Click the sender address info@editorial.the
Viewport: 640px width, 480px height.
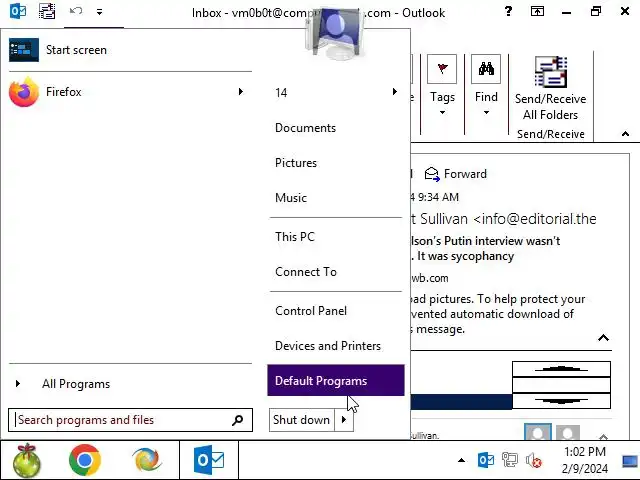point(535,219)
